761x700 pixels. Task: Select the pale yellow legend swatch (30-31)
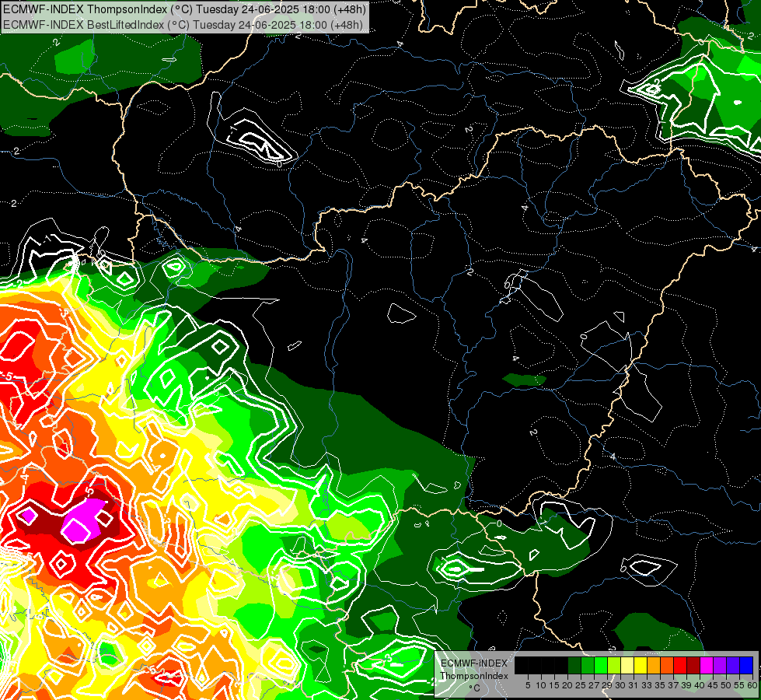[627, 665]
